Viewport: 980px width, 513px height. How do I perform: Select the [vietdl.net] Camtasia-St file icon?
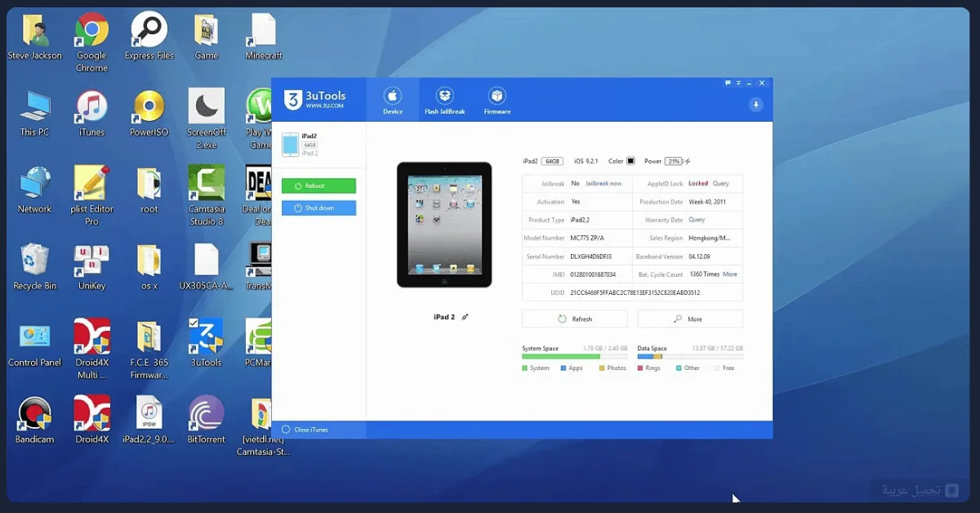coord(263,426)
